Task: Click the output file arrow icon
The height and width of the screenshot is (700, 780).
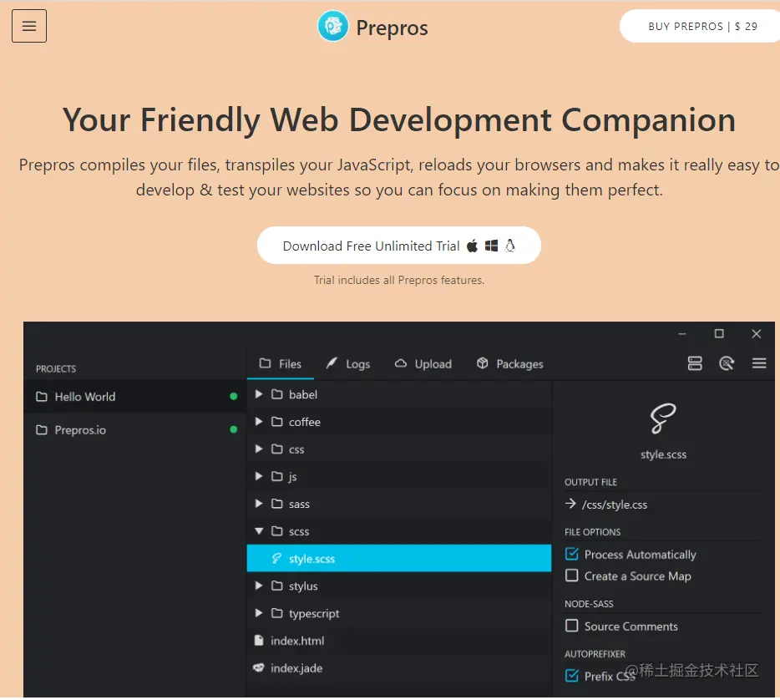Action: click(570, 504)
